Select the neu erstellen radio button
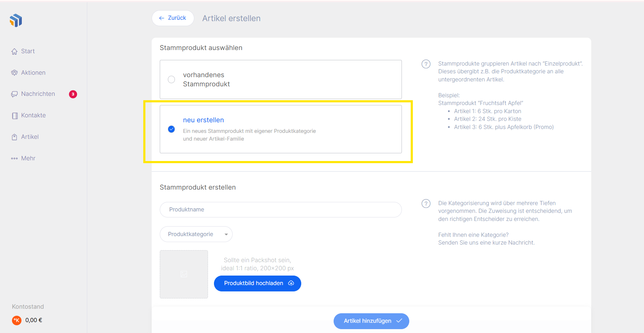Screen dimensions: 644x333 tap(171, 129)
